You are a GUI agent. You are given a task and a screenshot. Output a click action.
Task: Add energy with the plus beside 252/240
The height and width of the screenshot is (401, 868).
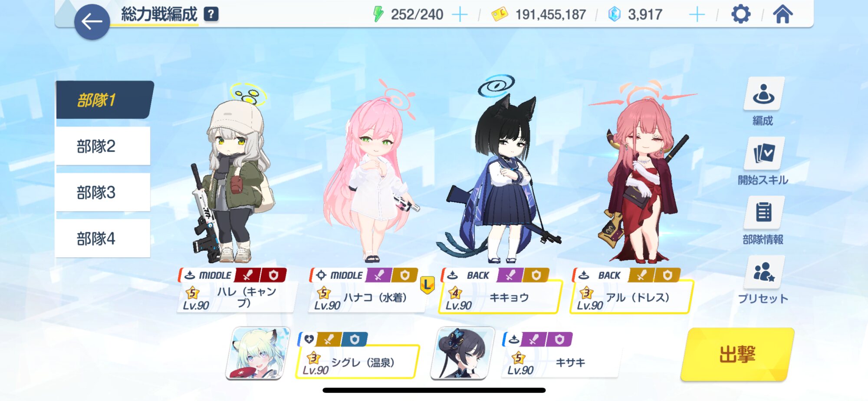[x=460, y=15]
